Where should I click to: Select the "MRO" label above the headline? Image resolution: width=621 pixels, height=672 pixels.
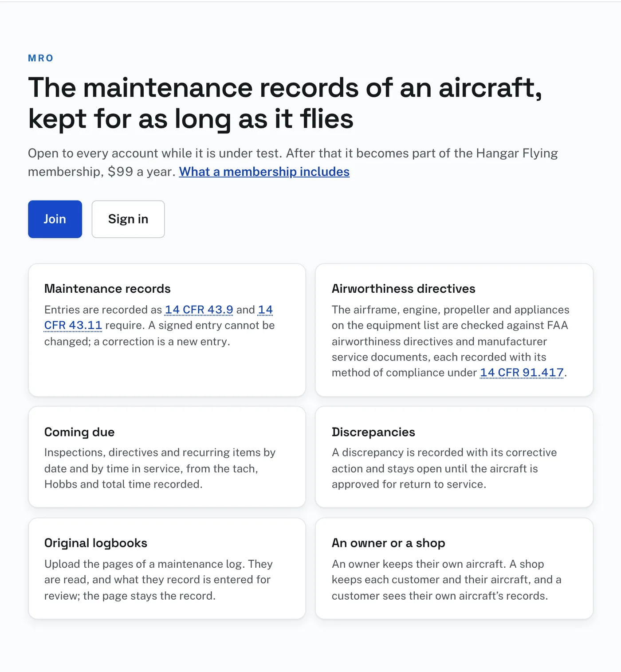pyautogui.click(x=41, y=58)
